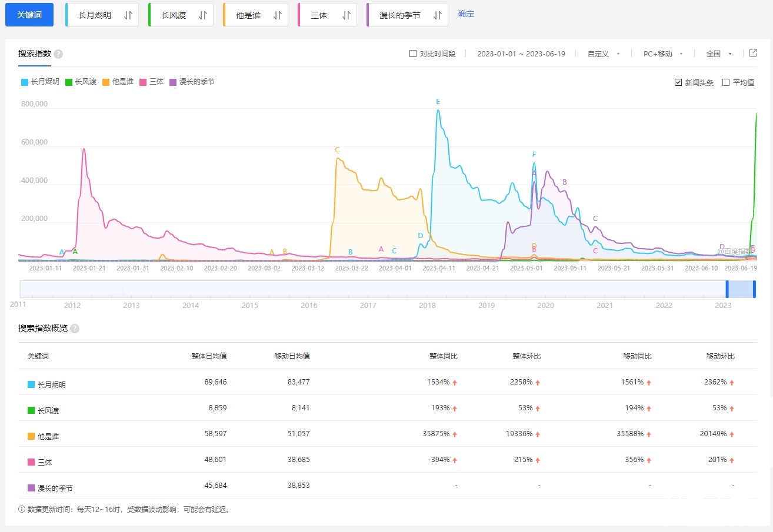Toggle 长月烬明 legend series
Viewport: 773px width, 532px height.
[40, 82]
